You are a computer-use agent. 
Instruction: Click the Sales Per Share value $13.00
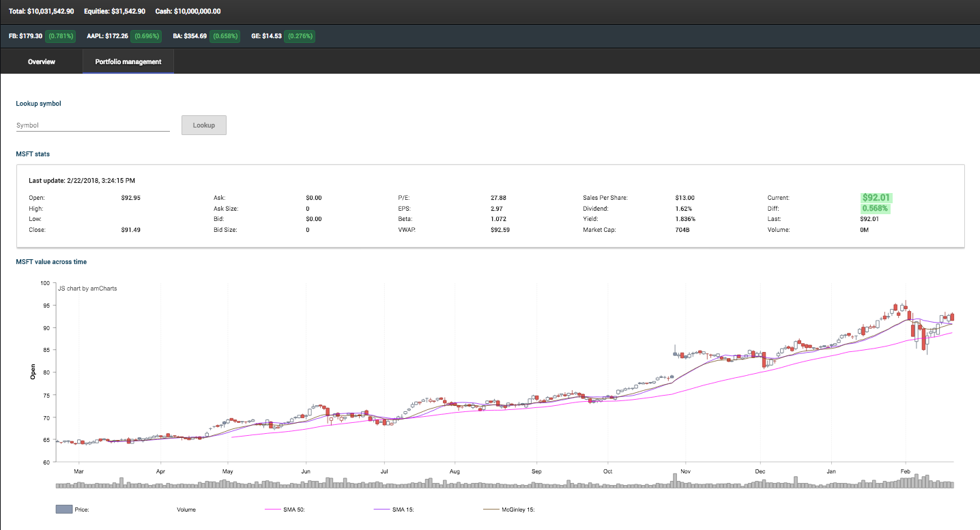coord(685,198)
